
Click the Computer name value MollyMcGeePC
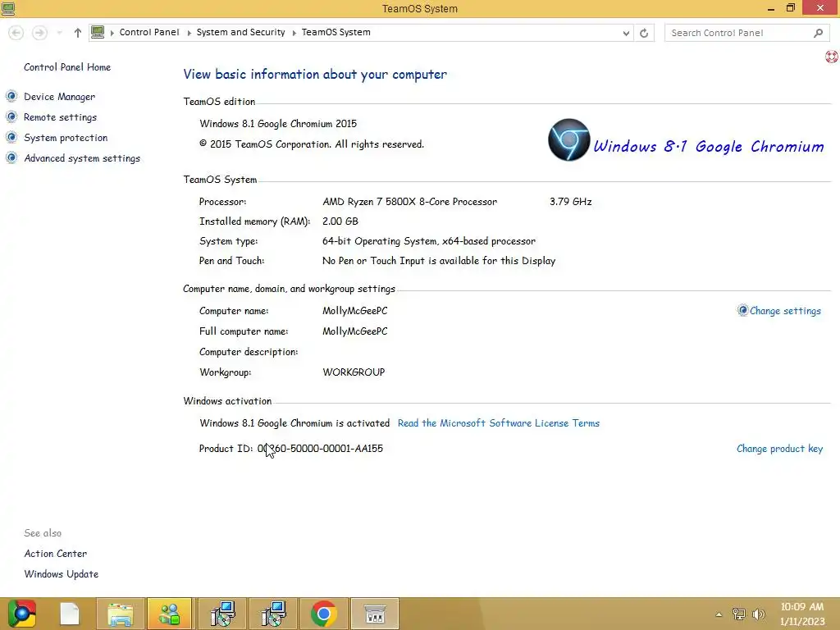click(354, 311)
